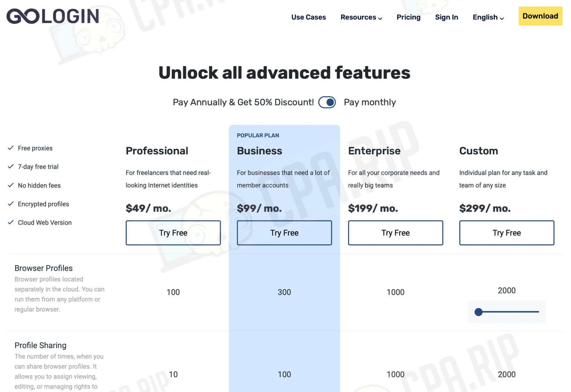Open the English language dropdown

click(488, 17)
